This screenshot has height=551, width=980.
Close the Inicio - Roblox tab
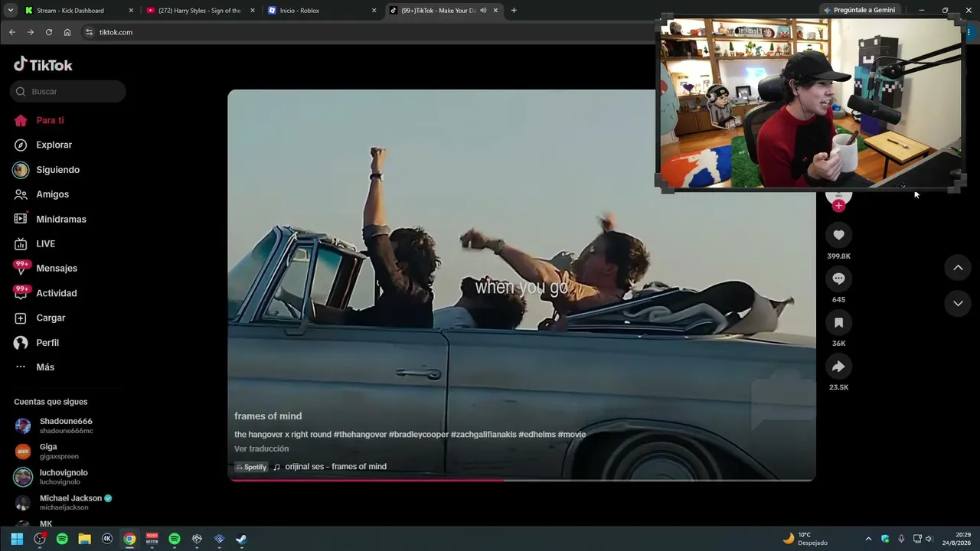click(374, 11)
